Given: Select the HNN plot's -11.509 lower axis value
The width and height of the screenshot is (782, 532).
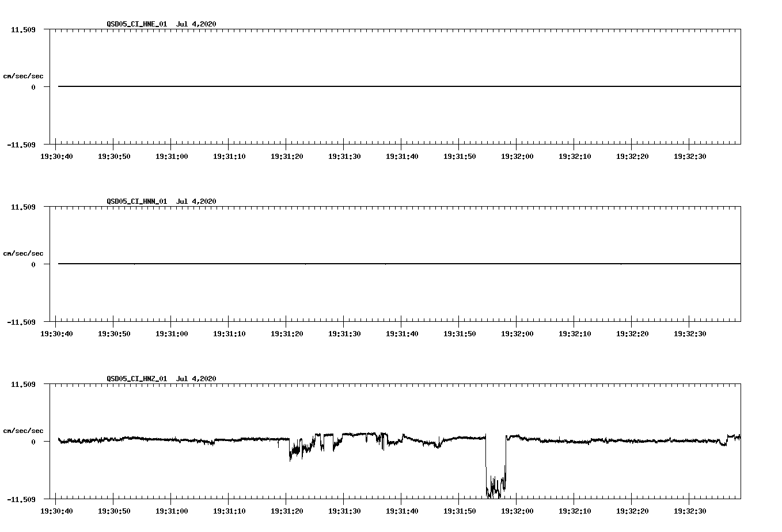Looking at the screenshot, I should (21, 322).
